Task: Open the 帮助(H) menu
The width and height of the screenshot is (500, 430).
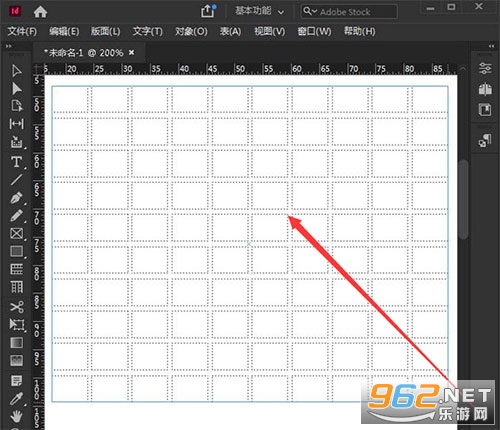Action: click(360, 31)
